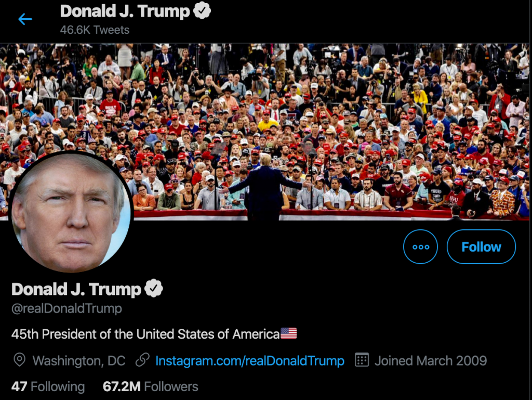The image size is (532, 400).
Task: Click the calendar icon beside Joined date
Action: pyautogui.click(x=362, y=360)
